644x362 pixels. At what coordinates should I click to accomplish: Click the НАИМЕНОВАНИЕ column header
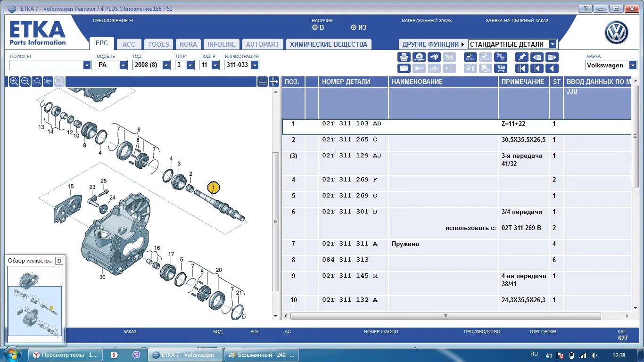pos(443,82)
